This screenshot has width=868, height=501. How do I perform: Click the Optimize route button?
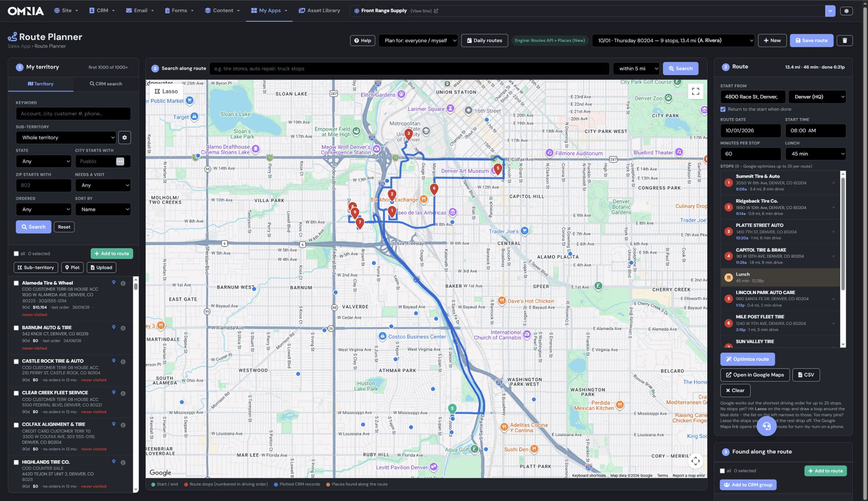[x=747, y=359]
